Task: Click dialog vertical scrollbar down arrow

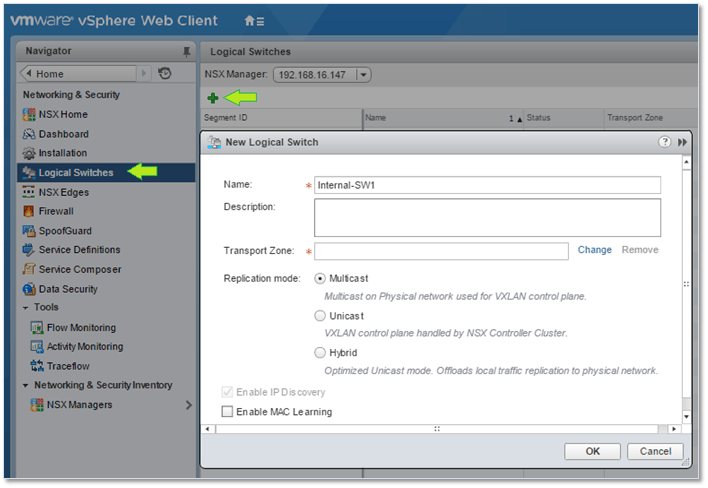Action: click(686, 417)
